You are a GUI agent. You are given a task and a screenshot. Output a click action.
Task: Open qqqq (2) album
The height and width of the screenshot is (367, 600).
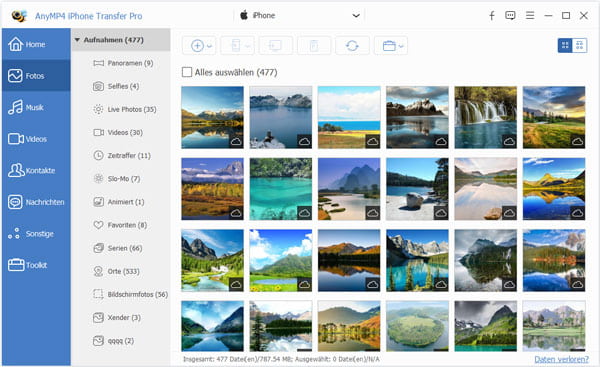pyautogui.click(x=114, y=341)
